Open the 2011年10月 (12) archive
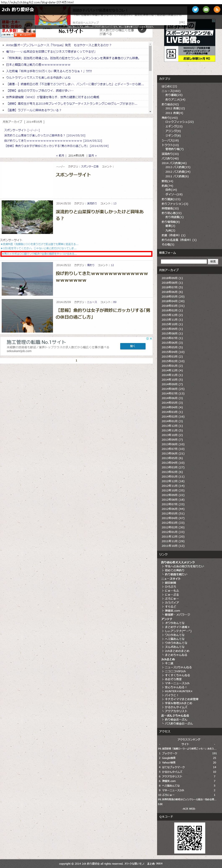Screen dimensions: 222x868 [173, 546]
